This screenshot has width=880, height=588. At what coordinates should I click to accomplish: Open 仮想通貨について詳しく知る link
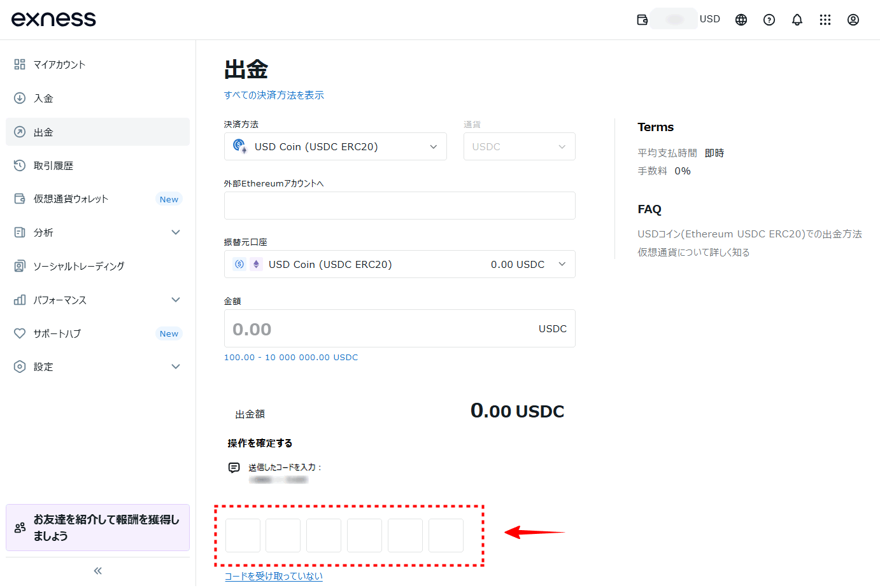[693, 253]
